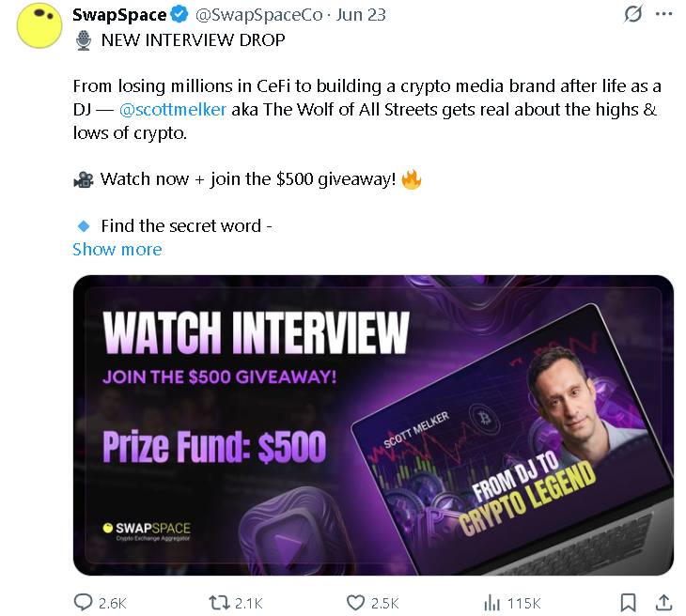
Task: Open the @SwapSpaceCo handle link
Action: coord(259,15)
